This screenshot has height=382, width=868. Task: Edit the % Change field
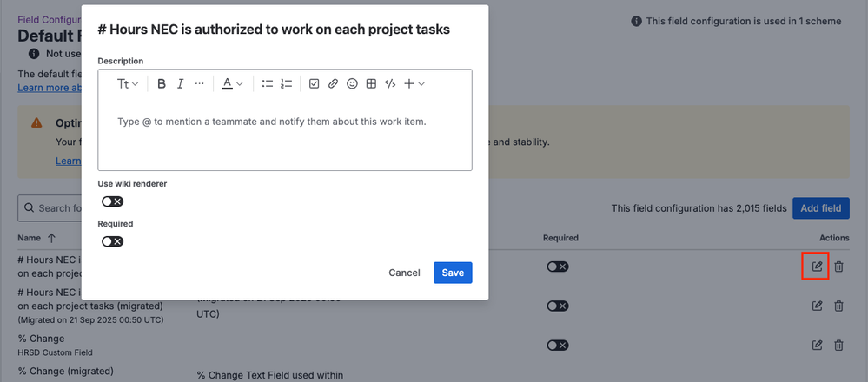point(817,346)
